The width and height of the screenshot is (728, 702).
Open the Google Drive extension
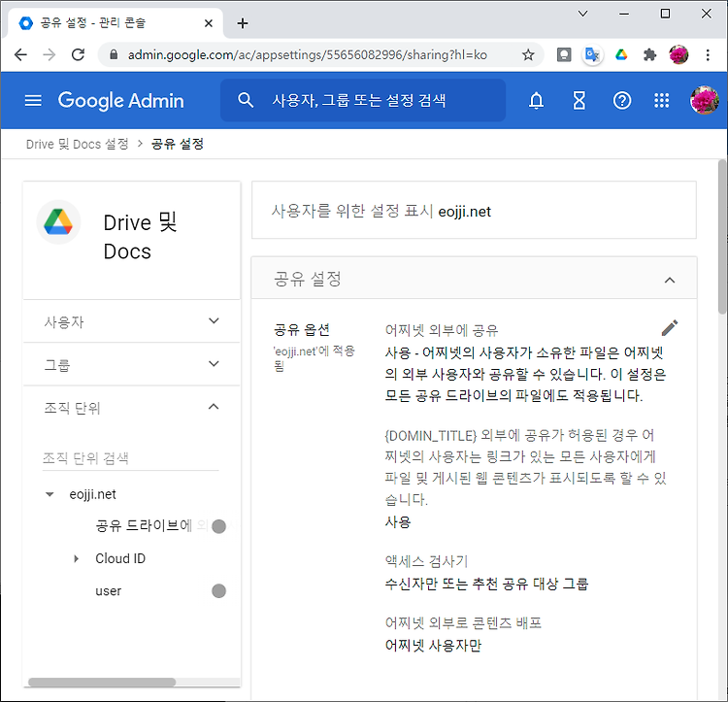pos(621,54)
